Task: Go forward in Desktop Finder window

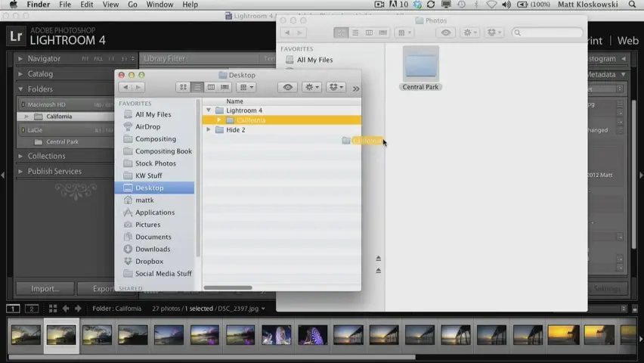Action: [x=138, y=87]
